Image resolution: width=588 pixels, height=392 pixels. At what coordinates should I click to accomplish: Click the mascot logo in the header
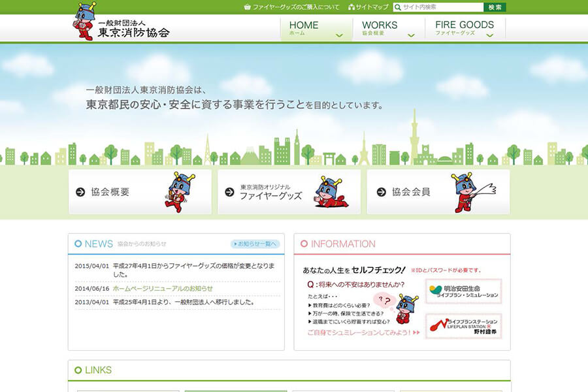point(84,21)
